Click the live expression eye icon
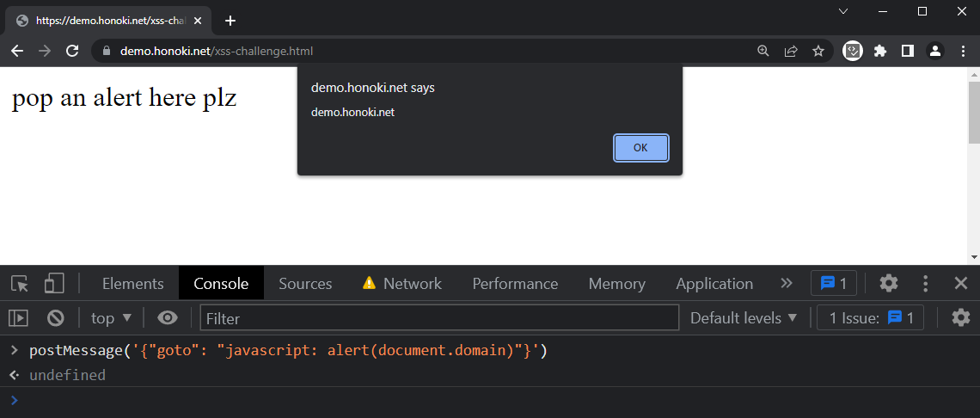The width and height of the screenshot is (980, 418). click(x=167, y=318)
